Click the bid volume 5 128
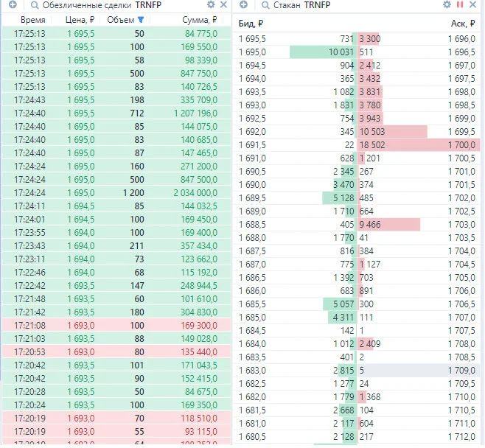This screenshot has height=448, width=485. click(x=343, y=198)
